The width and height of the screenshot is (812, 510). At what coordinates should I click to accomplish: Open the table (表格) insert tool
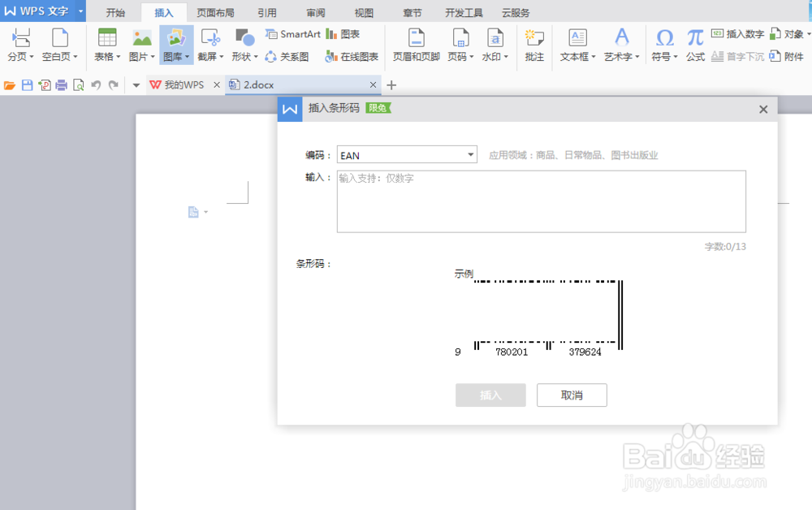click(x=107, y=45)
